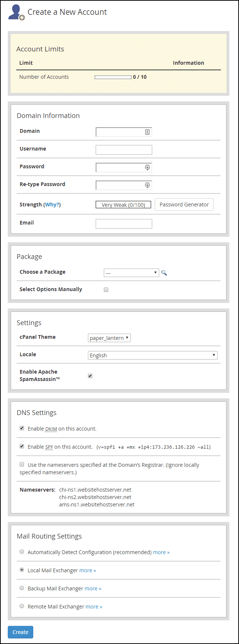Uncheck Enable Apache SpamAssassin checkbox

pyautogui.click(x=90, y=376)
